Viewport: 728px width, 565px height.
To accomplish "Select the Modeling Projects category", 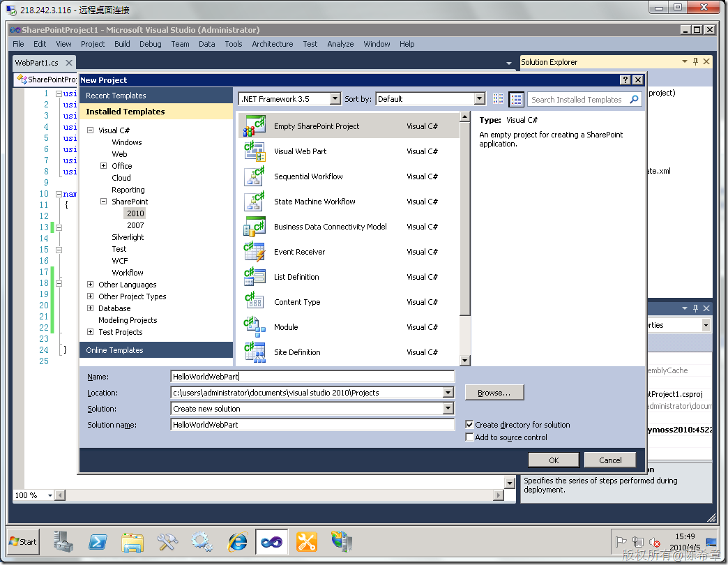I will [x=128, y=320].
